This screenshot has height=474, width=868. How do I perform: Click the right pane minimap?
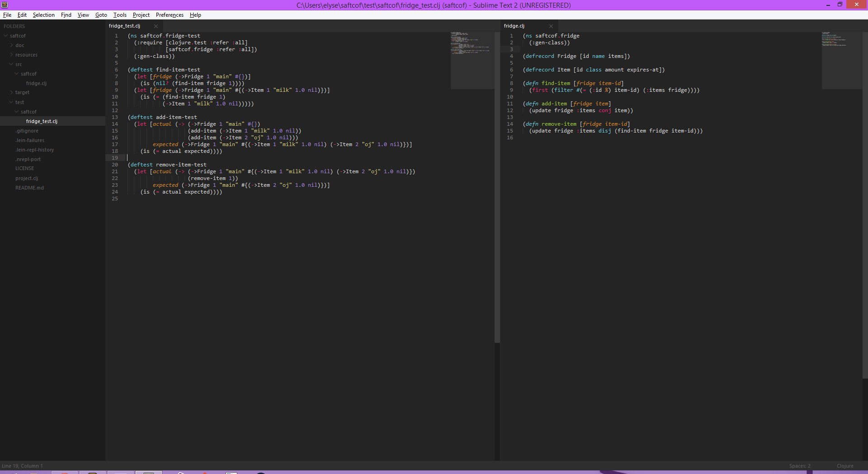coord(842,60)
